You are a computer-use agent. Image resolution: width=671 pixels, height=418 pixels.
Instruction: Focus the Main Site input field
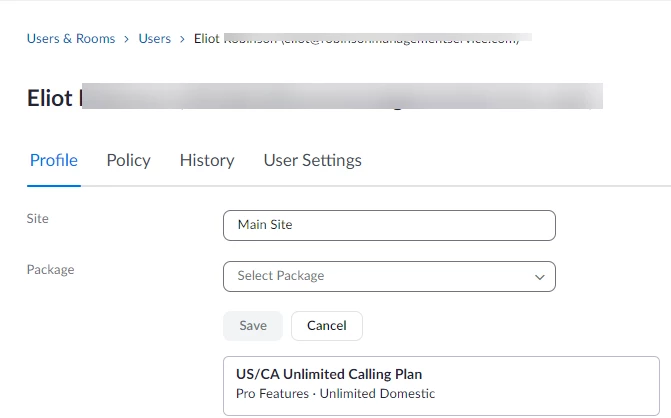(389, 225)
